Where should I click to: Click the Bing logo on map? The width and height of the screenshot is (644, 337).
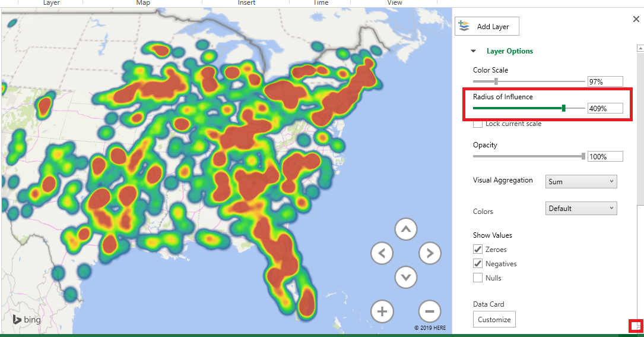27,319
